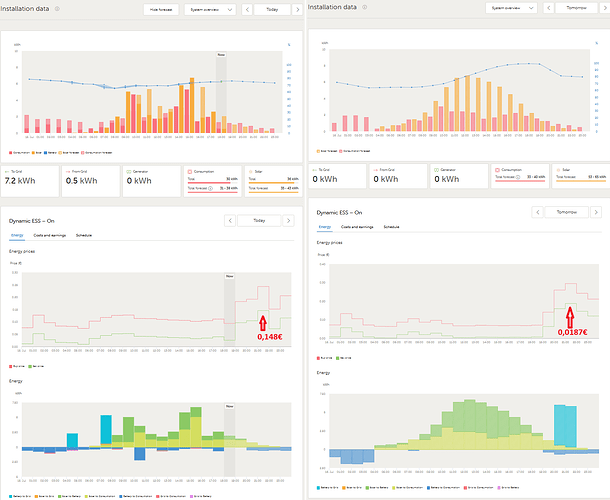Viewport: 610px width, 500px height.
Task: Toggle Battery to Consumption in right energy legend
Action: pyautogui.click(x=443, y=488)
